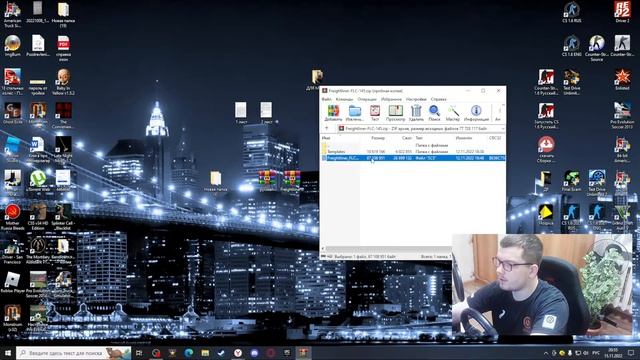
Task: Sort by the Тип column header
Action: 419,138
